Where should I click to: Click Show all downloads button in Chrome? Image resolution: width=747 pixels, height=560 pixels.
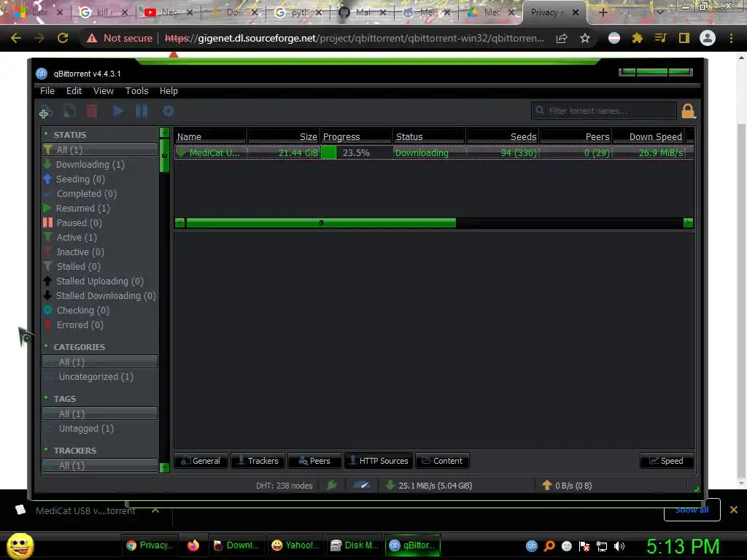[692, 510]
